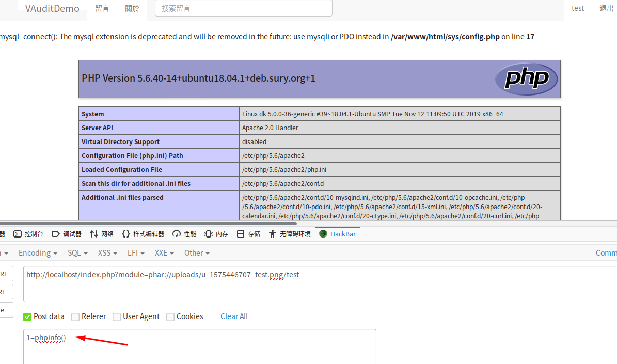Open the 性能 performance panel icon

point(177,234)
